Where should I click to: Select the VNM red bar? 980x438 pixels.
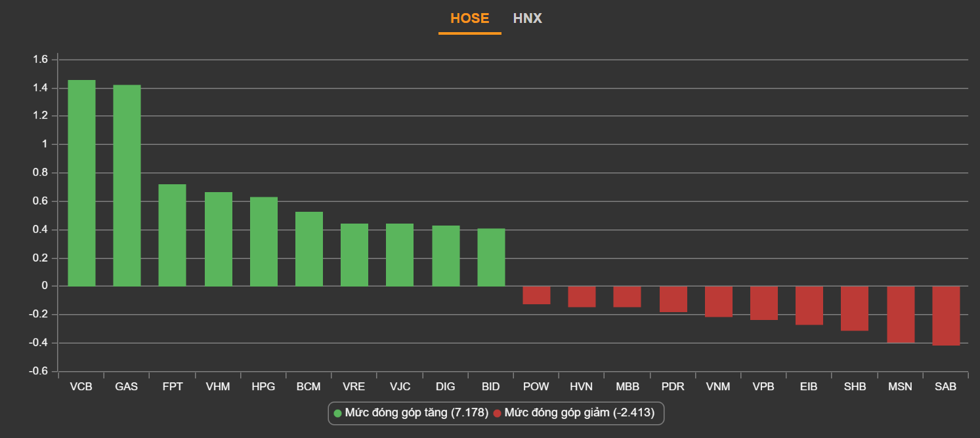[719, 302]
